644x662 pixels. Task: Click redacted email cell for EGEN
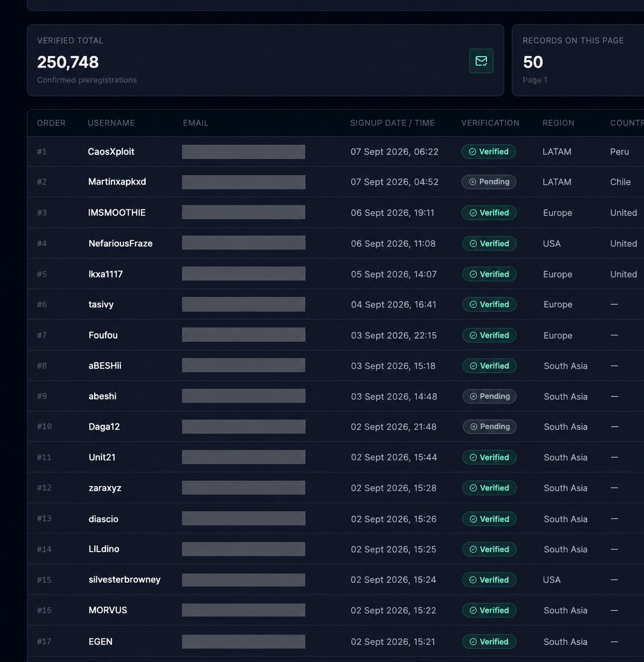(x=244, y=642)
